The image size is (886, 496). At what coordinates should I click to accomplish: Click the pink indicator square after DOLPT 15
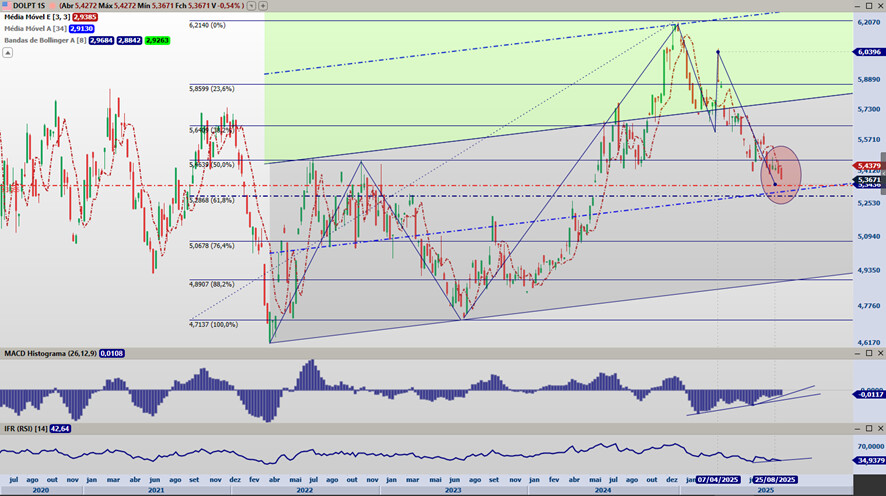click(52, 6)
